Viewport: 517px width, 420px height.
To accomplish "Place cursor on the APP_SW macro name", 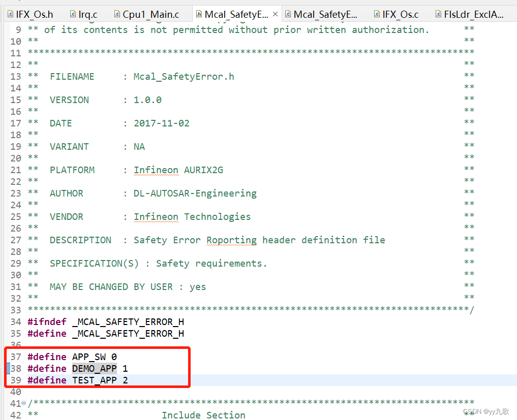I will [x=88, y=357].
